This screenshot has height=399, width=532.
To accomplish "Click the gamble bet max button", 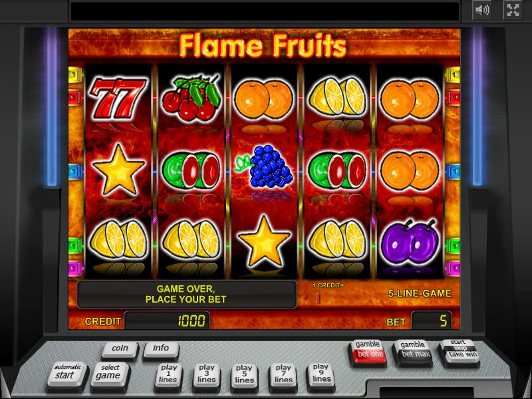I will click(x=413, y=352).
